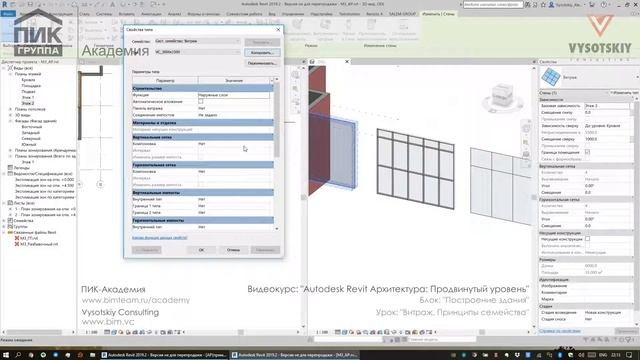Click the type dialog vertical scrollbar thumb
Screen dimensions: 640x360
tap(277, 120)
